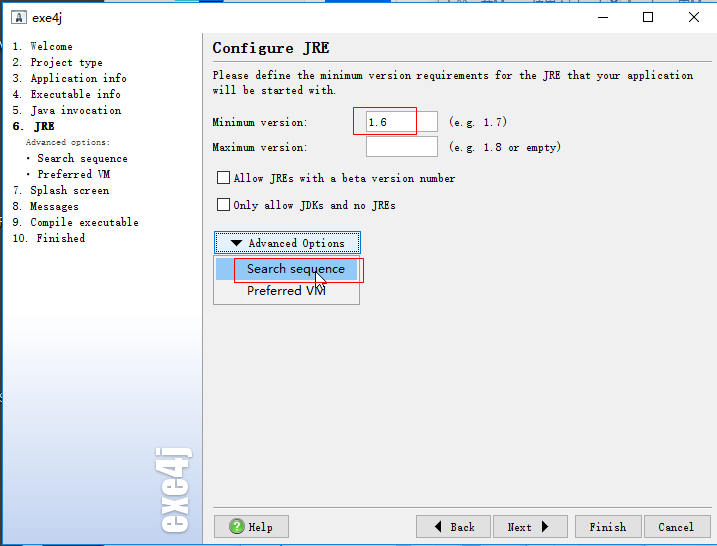Click the Help button's question mark icon
717x546 pixels.
pyautogui.click(x=236, y=527)
